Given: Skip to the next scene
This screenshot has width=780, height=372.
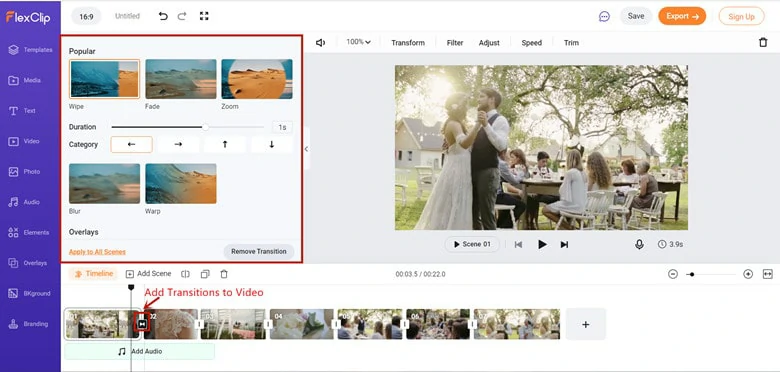Looking at the screenshot, I should [564, 244].
